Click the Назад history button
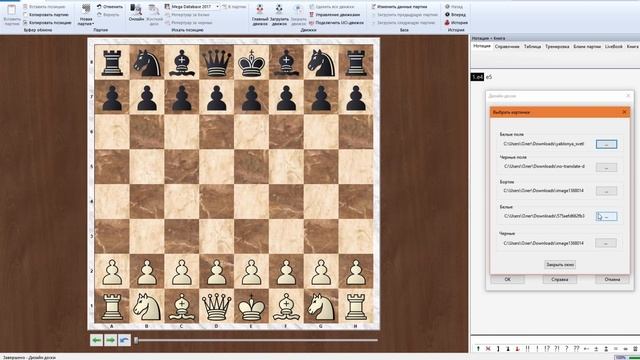Screen dimensions: 640x360 pyautogui.click(x=454, y=7)
